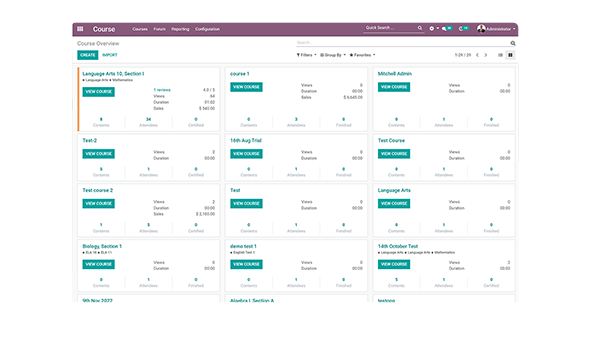Open the debug settings icon in top bar
This screenshot has width=590, height=360.
tap(432, 29)
